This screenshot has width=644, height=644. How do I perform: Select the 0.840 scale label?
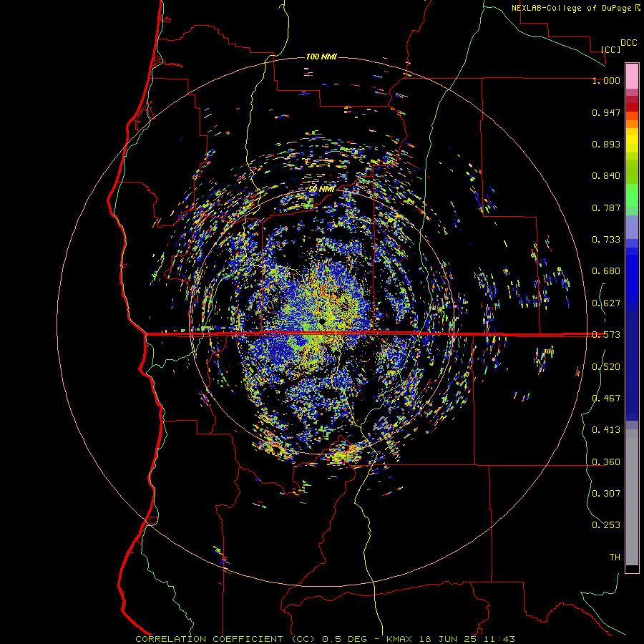click(x=606, y=176)
